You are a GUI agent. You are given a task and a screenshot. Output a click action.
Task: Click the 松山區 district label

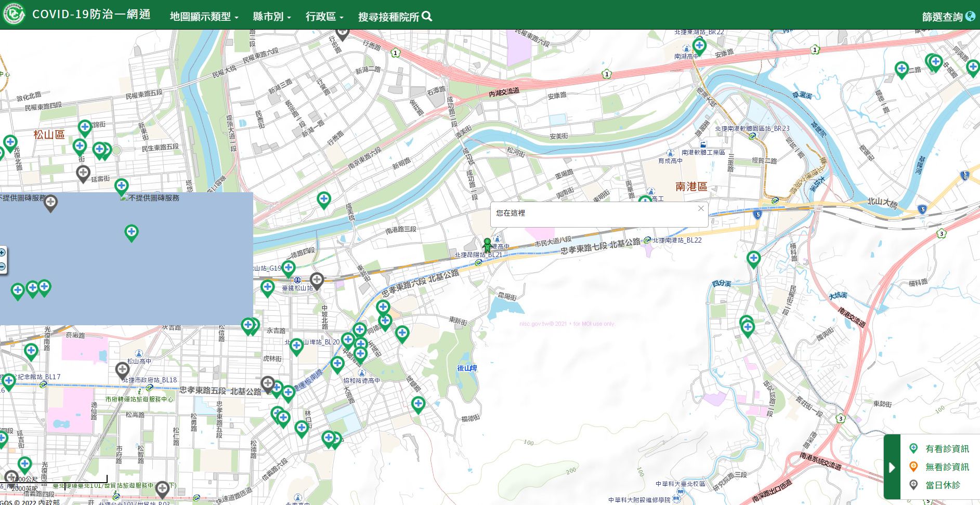tap(49, 135)
